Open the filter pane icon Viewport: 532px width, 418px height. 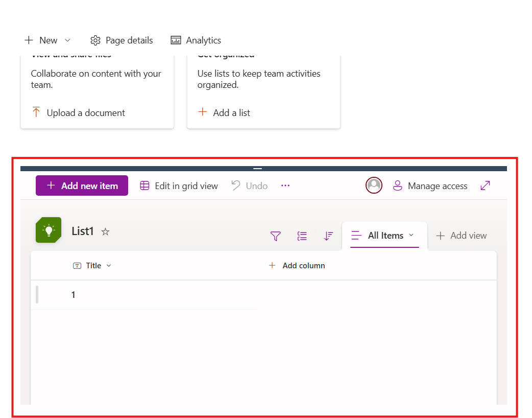tap(276, 236)
